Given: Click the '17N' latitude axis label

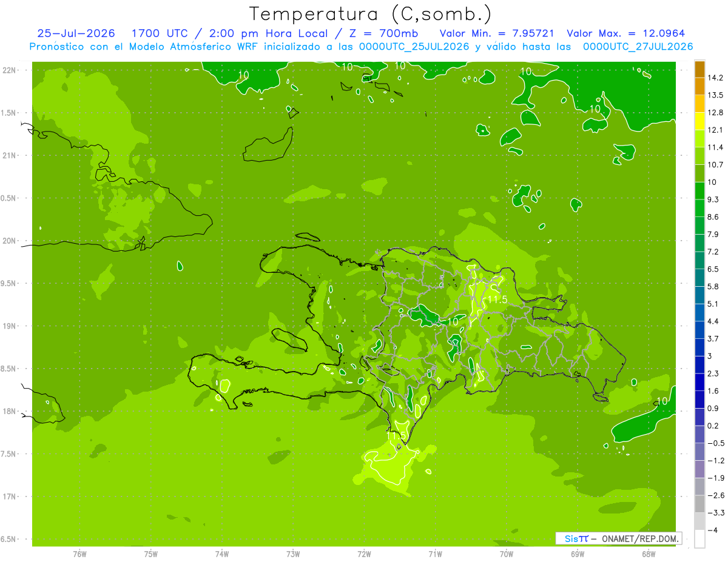Looking at the screenshot, I should [x=10, y=497].
